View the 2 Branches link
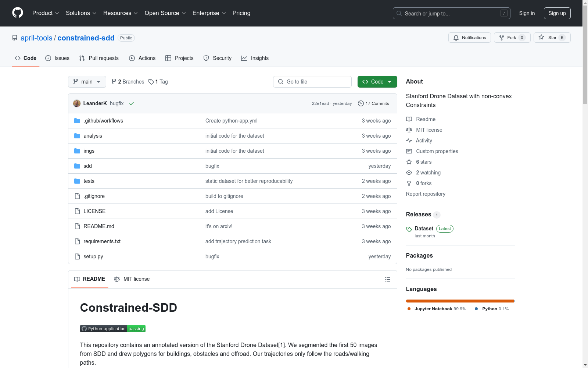 pos(128,82)
